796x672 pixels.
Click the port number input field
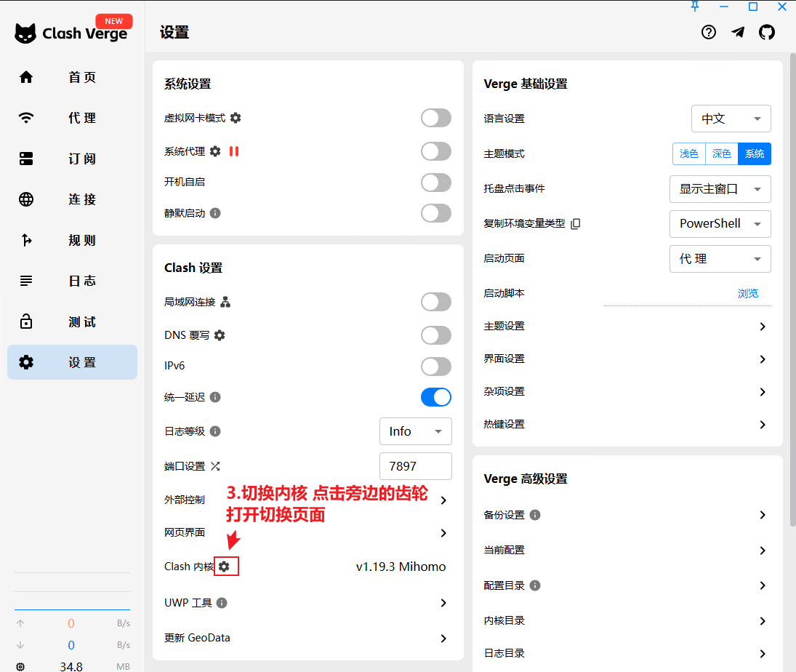coord(416,466)
